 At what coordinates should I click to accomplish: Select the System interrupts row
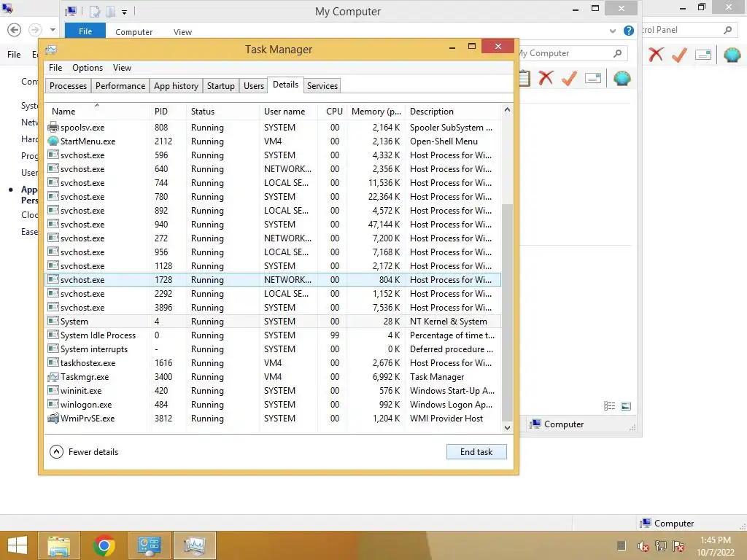tap(273, 349)
